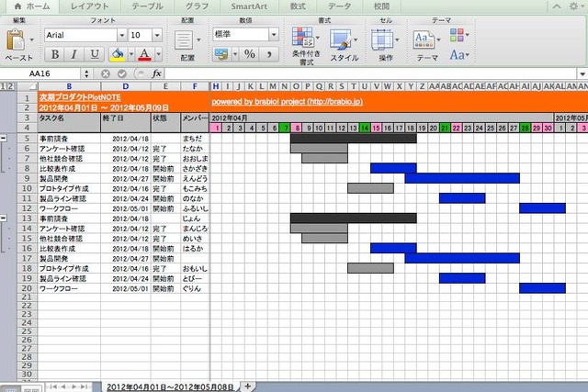Viewport: 588px width, 392px height.
Task: Click the fill color paint bucket
Action: pos(118,54)
